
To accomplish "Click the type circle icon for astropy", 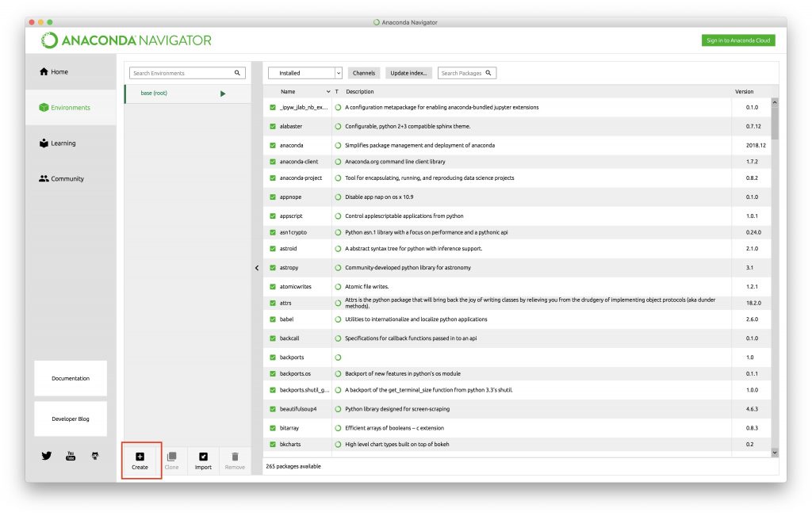I will point(338,268).
